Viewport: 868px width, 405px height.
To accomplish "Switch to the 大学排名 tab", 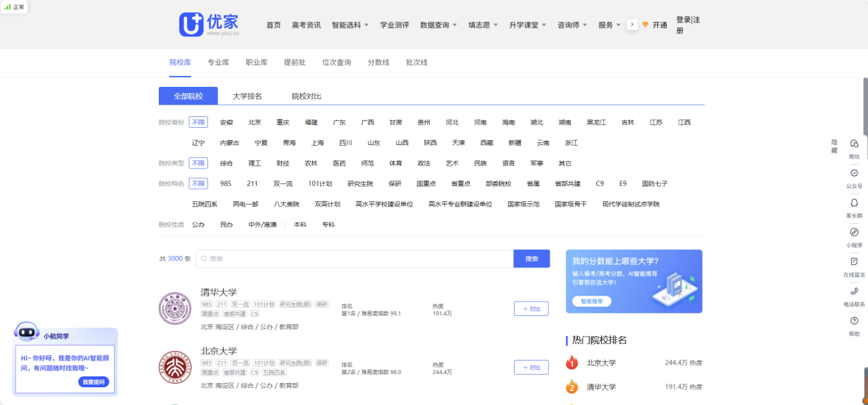I will pyautogui.click(x=247, y=96).
